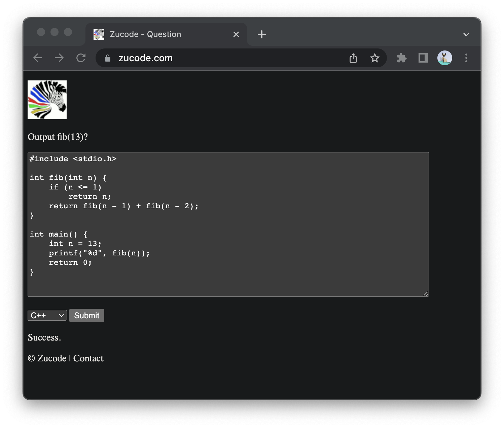
Task: Bookmark this page with the star
Action: pos(374,58)
